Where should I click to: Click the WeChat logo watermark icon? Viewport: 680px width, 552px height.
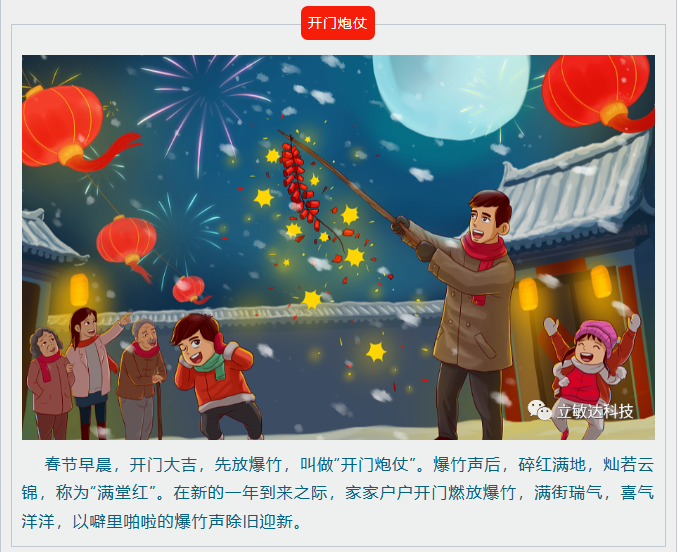pyautogui.click(x=539, y=410)
